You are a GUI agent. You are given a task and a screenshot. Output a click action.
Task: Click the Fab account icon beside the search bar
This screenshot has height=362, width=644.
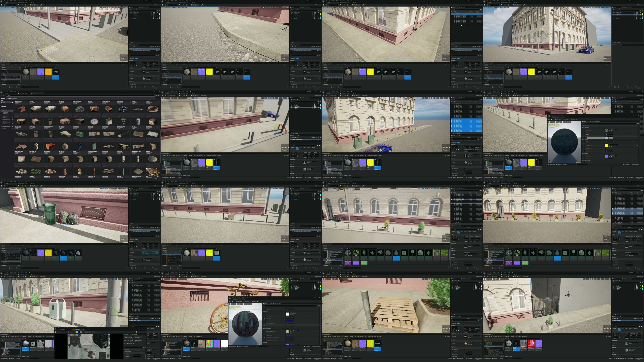[159, 96]
